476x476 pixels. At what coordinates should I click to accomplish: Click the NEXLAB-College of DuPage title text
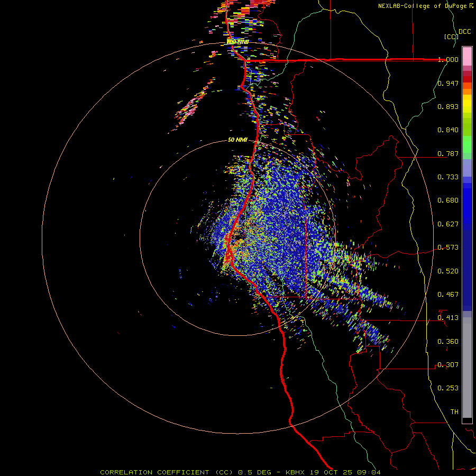pos(423,6)
